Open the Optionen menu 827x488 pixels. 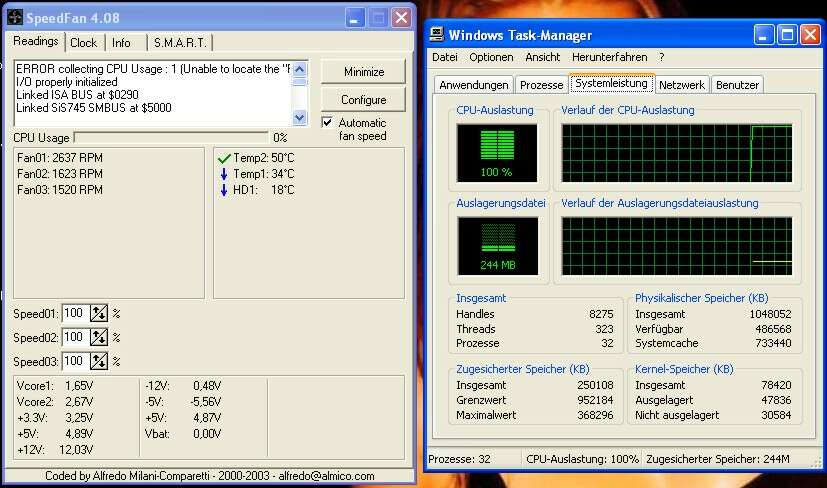coord(491,57)
